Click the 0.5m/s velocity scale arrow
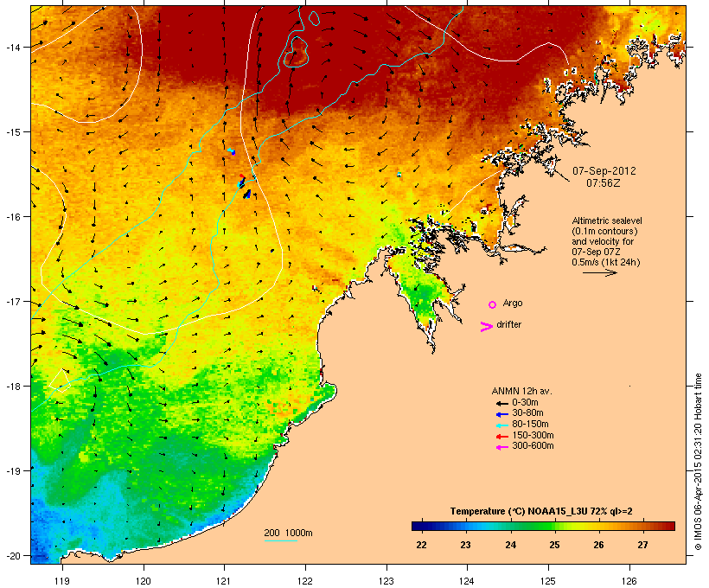 (599, 272)
